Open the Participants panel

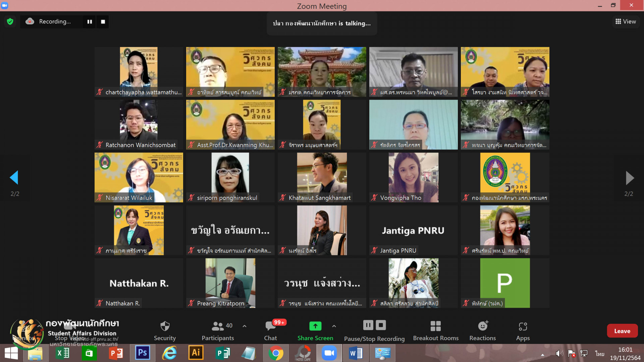(x=218, y=326)
